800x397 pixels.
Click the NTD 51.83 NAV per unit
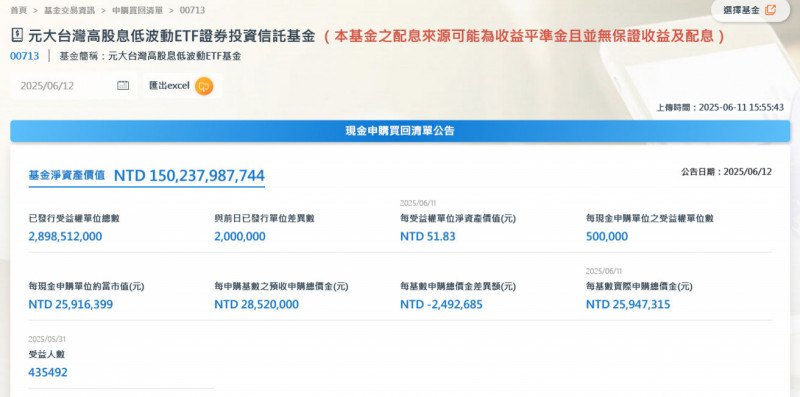pos(428,237)
